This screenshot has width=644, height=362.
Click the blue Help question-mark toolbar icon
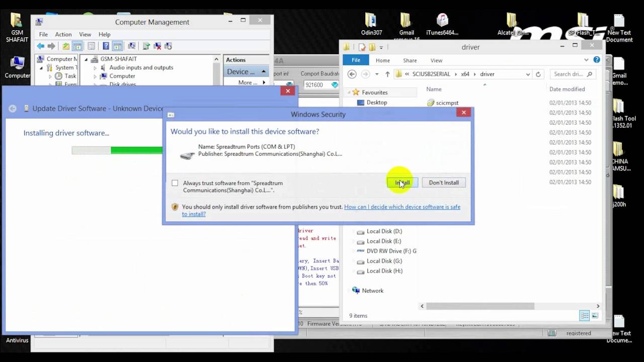coord(106,46)
